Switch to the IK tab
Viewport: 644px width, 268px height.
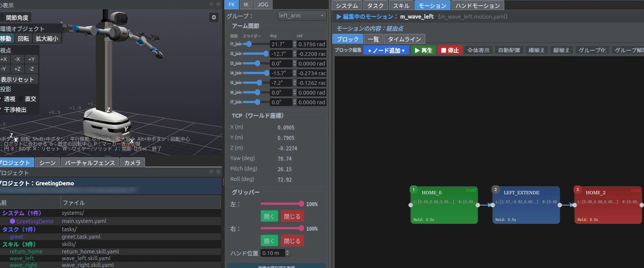(x=246, y=4)
